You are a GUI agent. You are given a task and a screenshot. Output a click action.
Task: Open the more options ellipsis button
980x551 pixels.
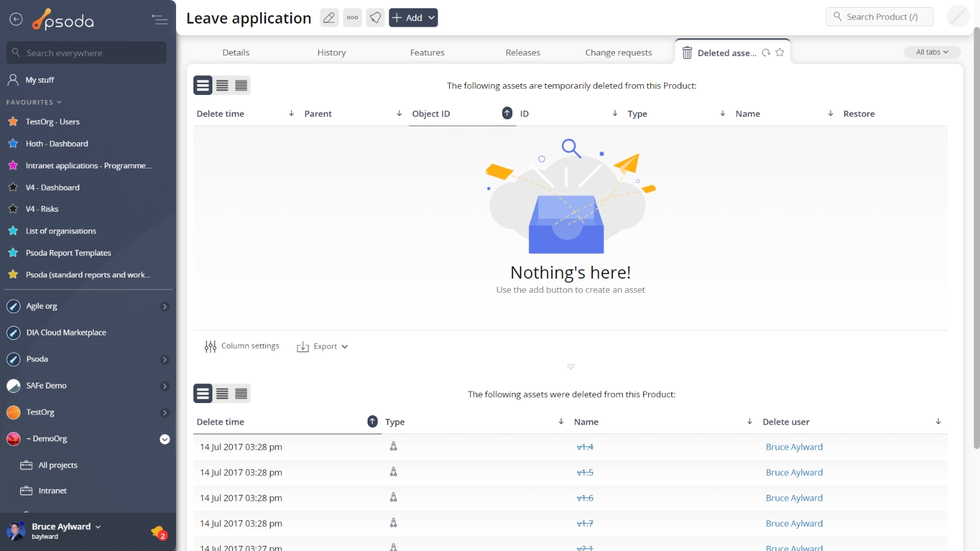(352, 18)
